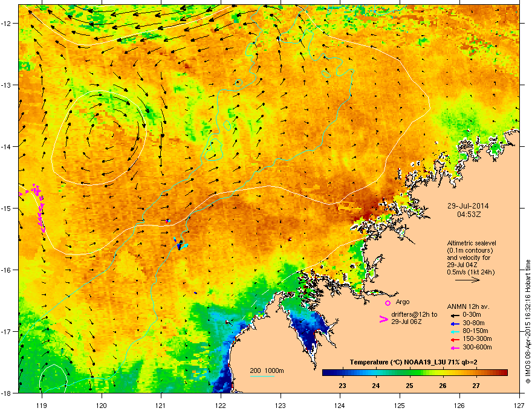532x411 pixels.
Task: Click longitude axis label '120'
Action: (x=102, y=406)
